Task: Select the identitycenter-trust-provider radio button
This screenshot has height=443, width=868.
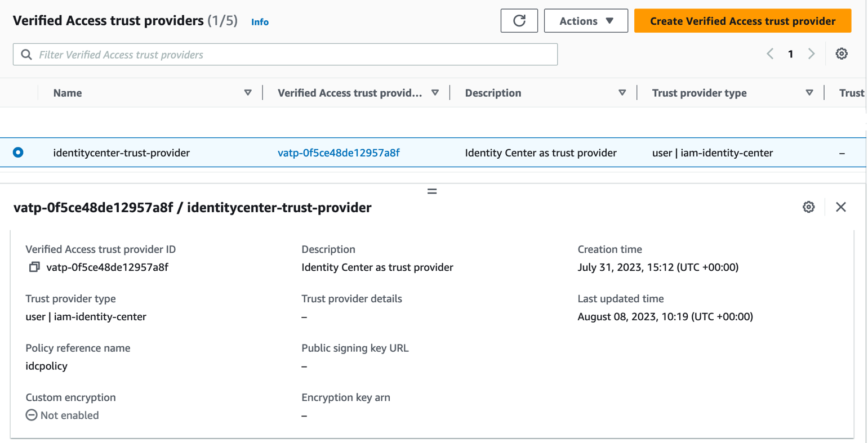Action: click(17, 152)
